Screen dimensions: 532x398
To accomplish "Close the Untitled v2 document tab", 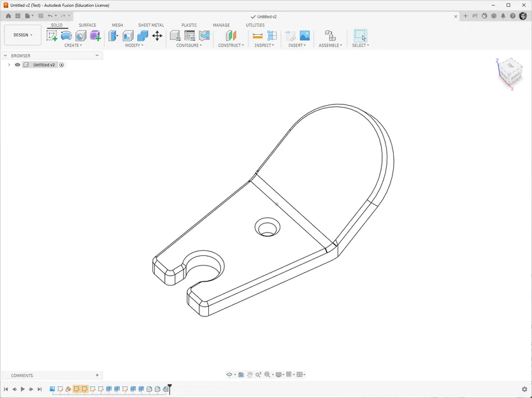I will (x=456, y=17).
